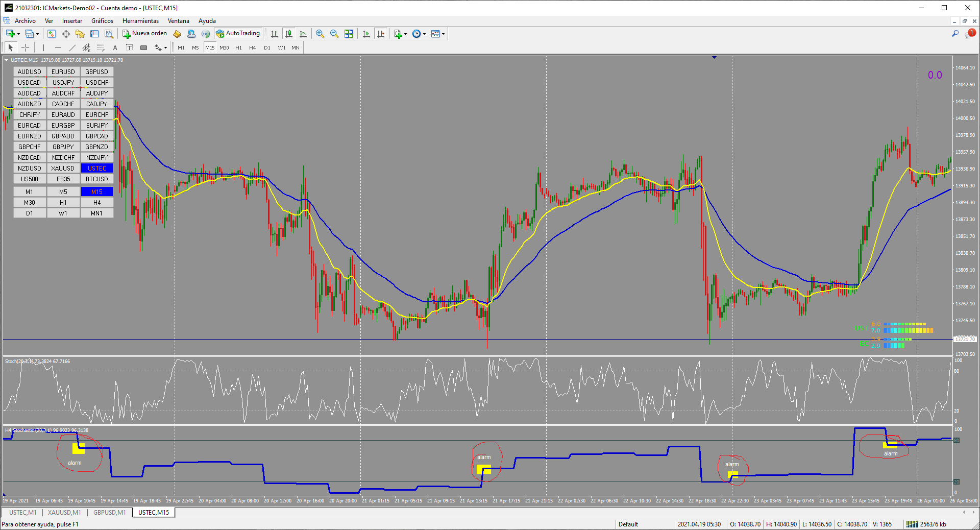Zoom in on the chart
The width and height of the screenshot is (980, 530).
320,34
